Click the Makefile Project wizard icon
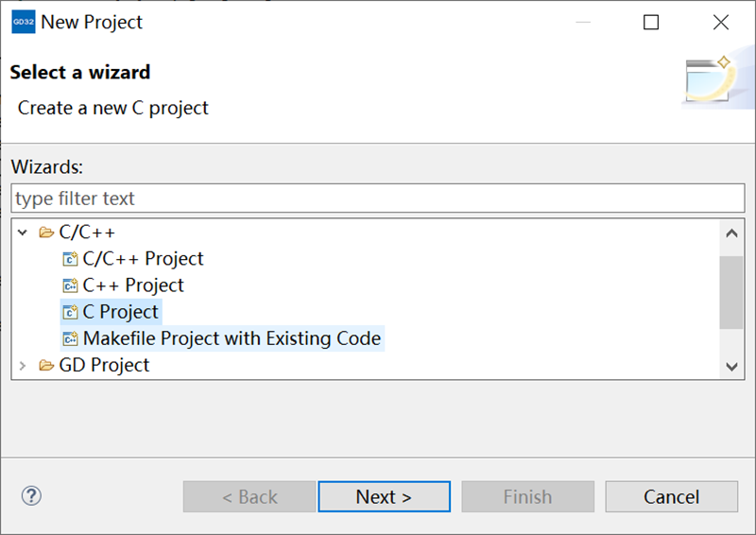Image resolution: width=756 pixels, height=535 pixels. coord(70,338)
